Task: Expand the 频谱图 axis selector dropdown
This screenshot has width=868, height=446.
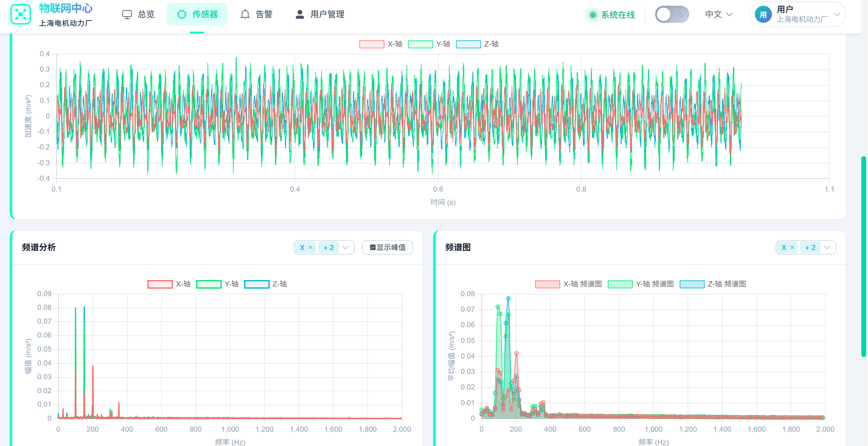Action: pyautogui.click(x=827, y=247)
